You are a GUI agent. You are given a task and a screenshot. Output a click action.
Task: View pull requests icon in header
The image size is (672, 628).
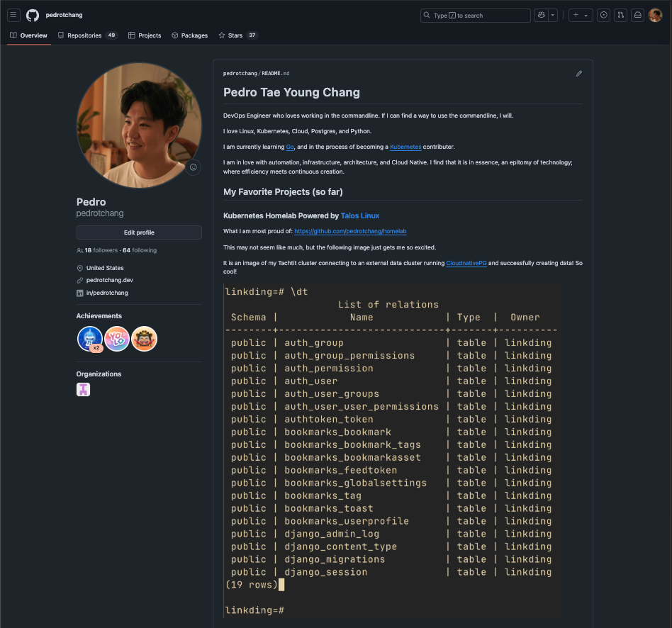620,15
